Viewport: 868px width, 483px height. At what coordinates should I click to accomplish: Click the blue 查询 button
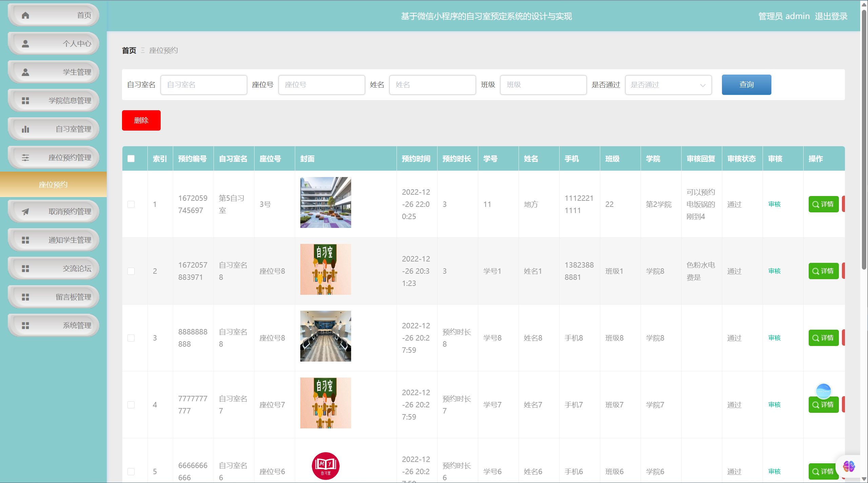[x=746, y=85]
